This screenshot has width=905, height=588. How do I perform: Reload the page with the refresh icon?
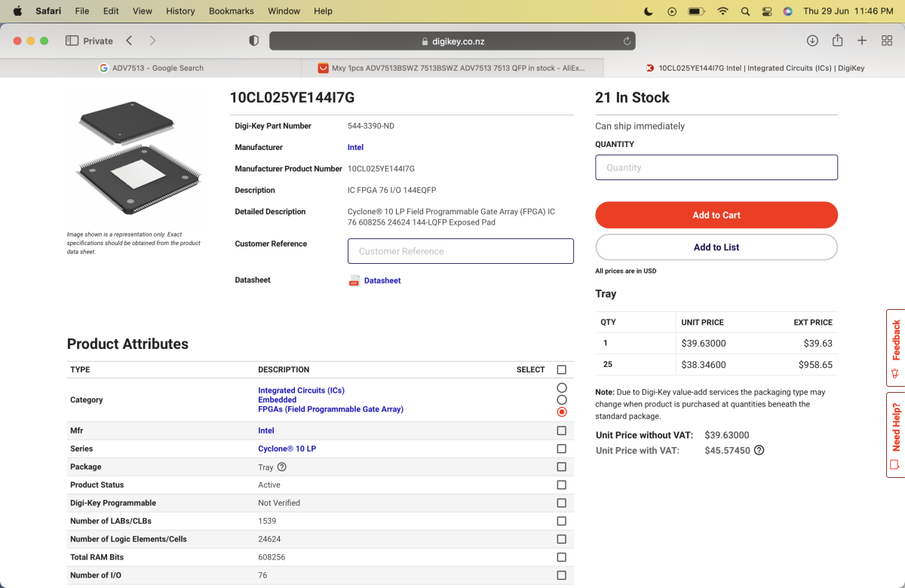click(627, 41)
